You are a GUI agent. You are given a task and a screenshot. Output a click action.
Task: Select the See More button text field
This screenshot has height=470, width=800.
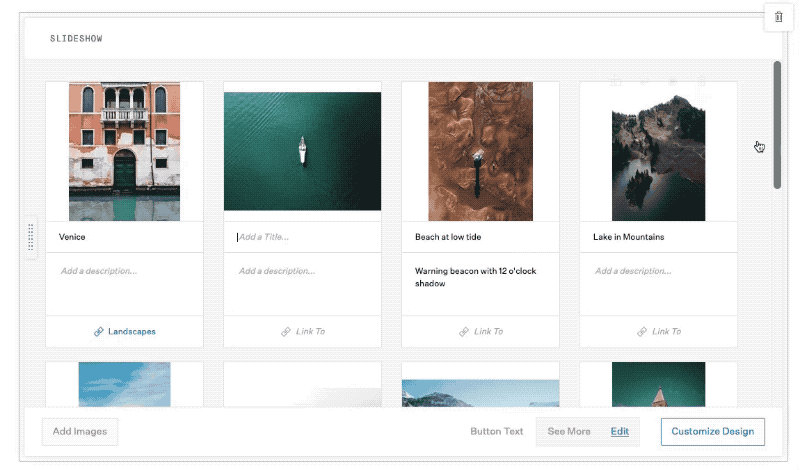(569, 432)
